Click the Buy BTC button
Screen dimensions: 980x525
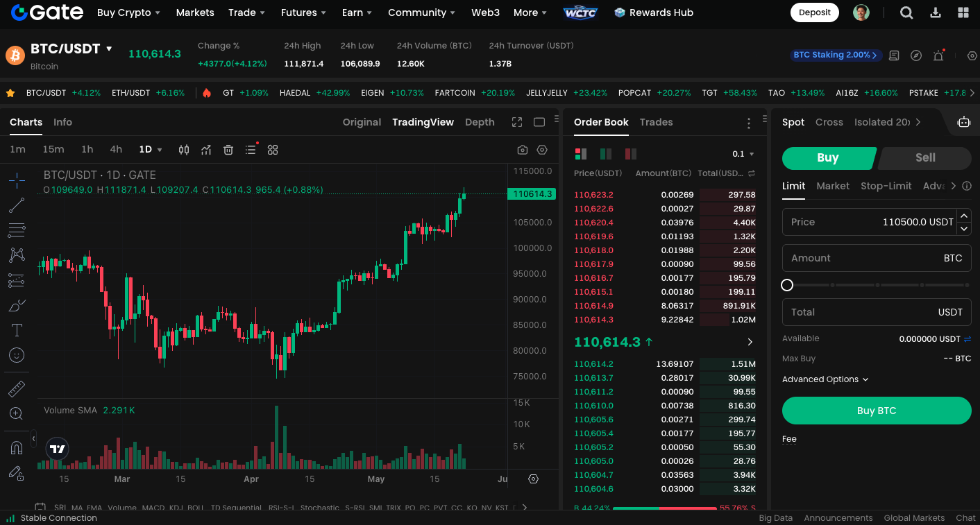coord(877,411)
